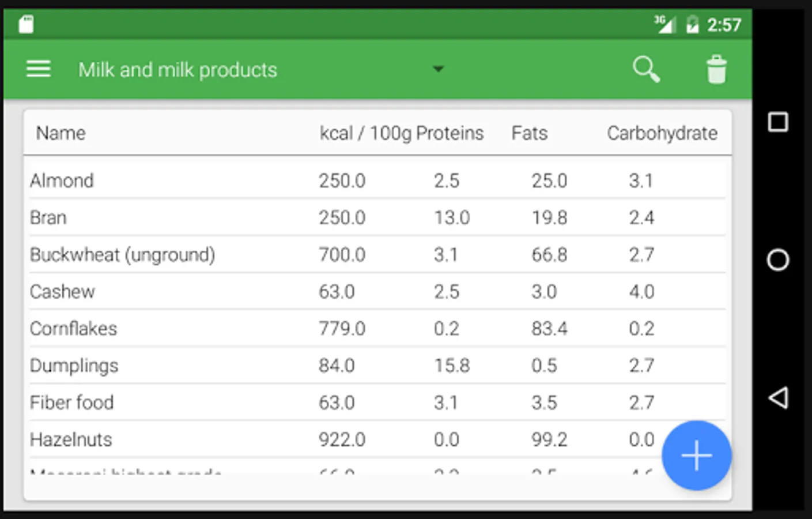Select the Dumplings entry

point(74,366)
